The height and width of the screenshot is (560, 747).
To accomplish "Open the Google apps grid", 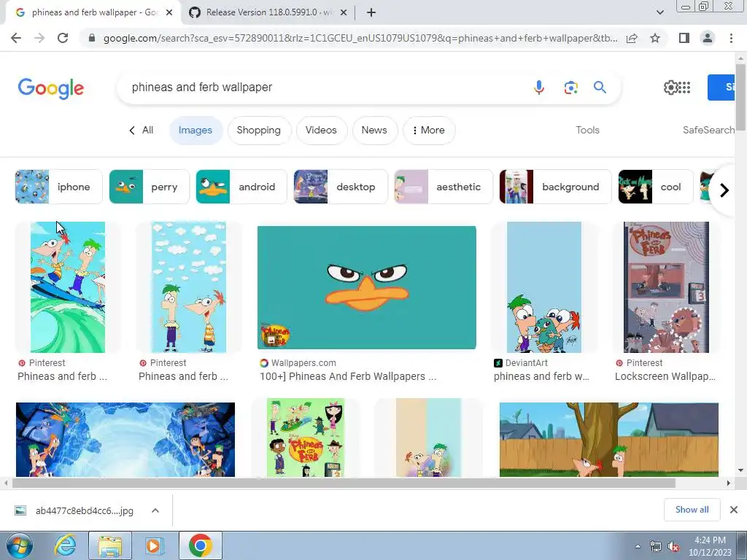I will tap(684, 87).
